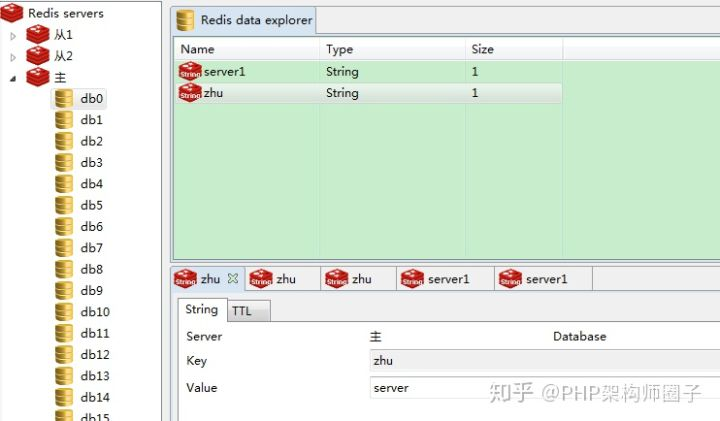720x421 pixels.
Task: Open the Redis data explorer tab
Action: [x=244, y=21]
